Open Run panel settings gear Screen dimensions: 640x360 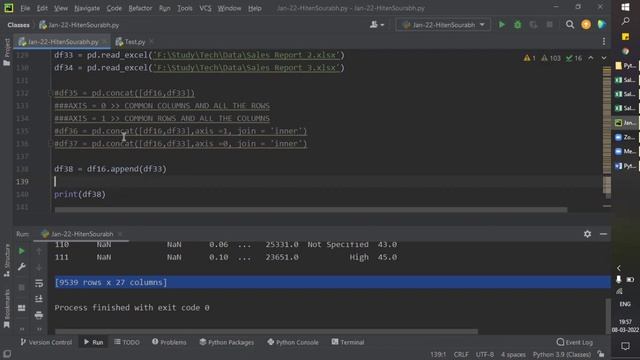coord(587,234)
